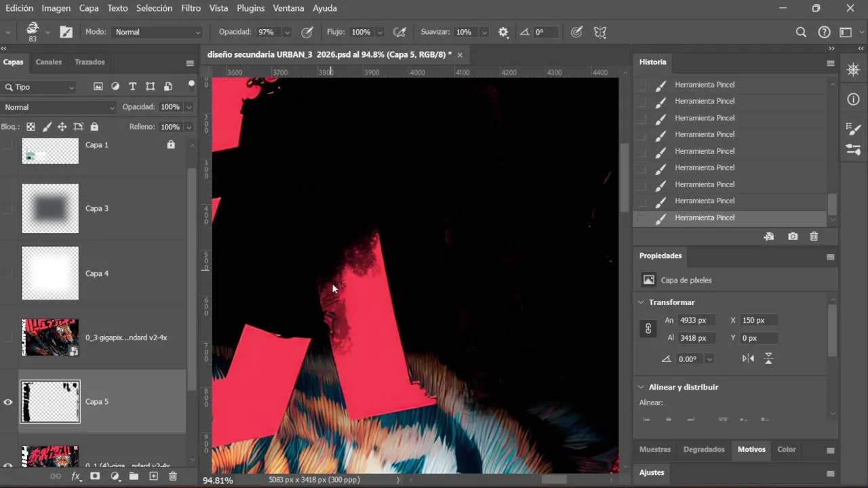Filter layers by adjustment layers

click(x=115, y=86)
